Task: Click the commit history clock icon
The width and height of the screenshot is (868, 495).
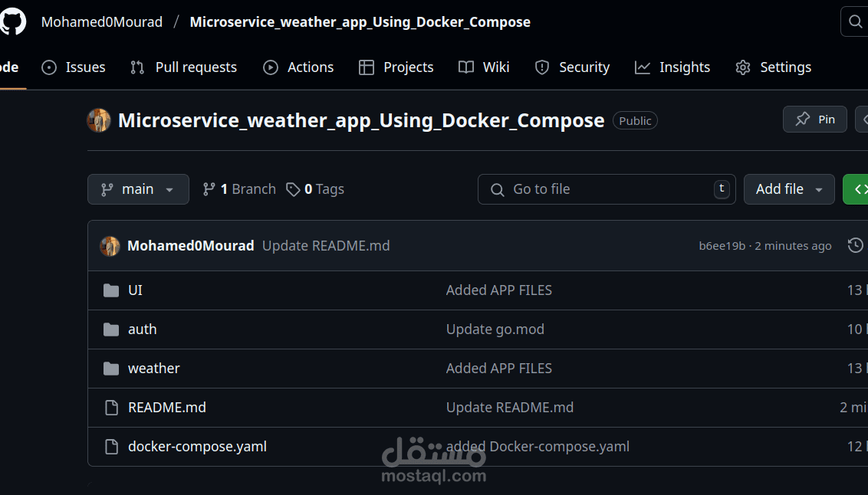Action: 855,245
